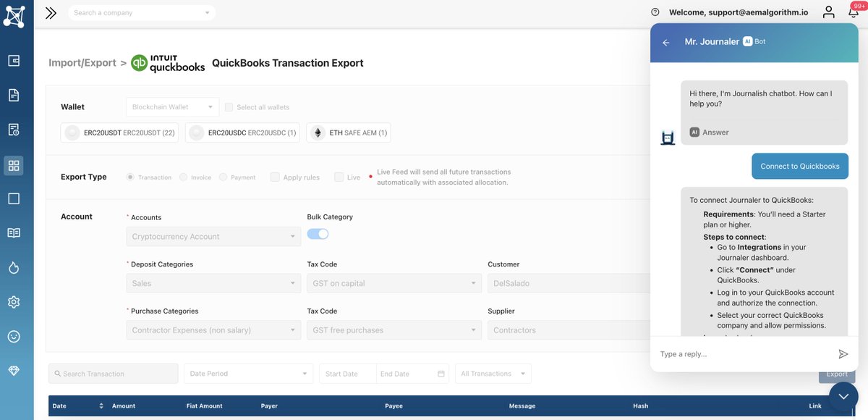This screenshot has width=868, height=420.
Task: Open the diamond icon in the sidebar
Action: (x=14, y=371)
